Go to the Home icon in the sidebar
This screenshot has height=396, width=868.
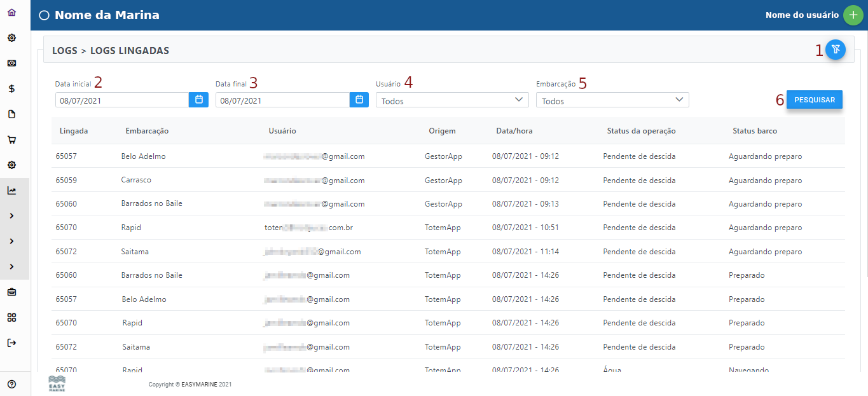[11, 13]
